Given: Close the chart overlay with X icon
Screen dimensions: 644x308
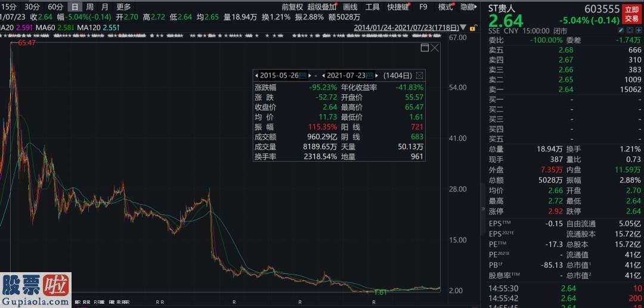Looking at the screenshot, I should click(435, 48).
